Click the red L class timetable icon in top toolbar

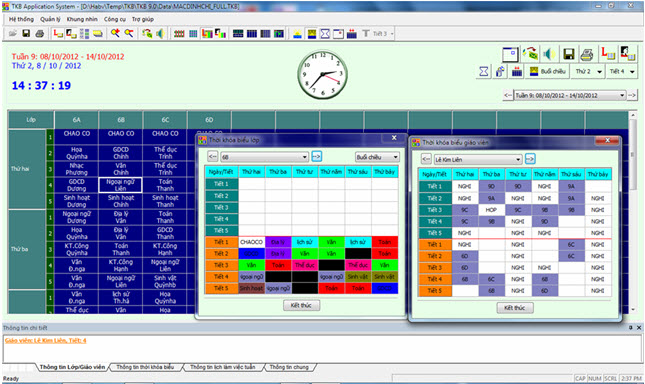58,34
